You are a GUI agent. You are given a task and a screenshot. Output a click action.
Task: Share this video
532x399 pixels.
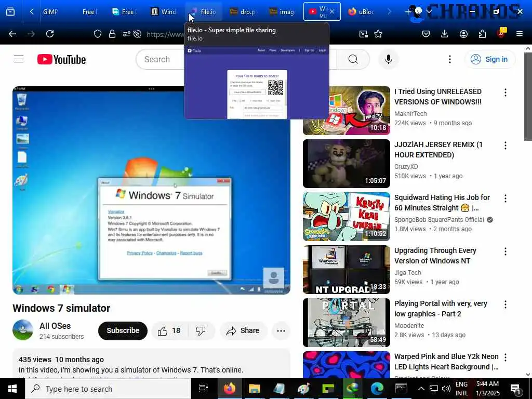(243, 331)
